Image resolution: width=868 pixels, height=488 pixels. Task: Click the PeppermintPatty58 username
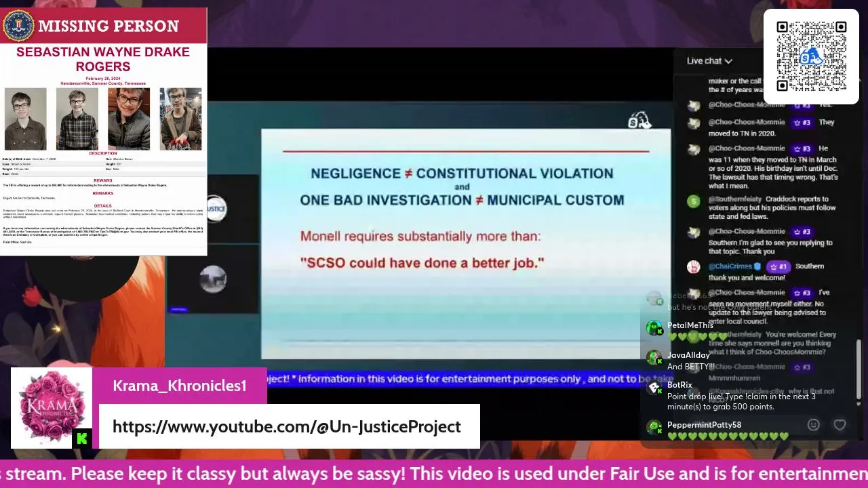pyautogui.click(x=704, y=425)
